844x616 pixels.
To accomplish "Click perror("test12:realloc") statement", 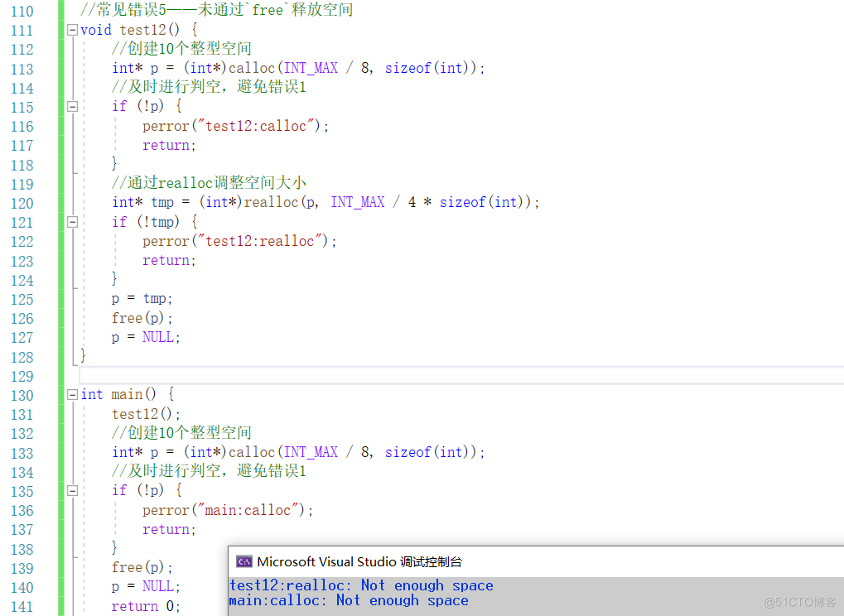I will point(239,241).
